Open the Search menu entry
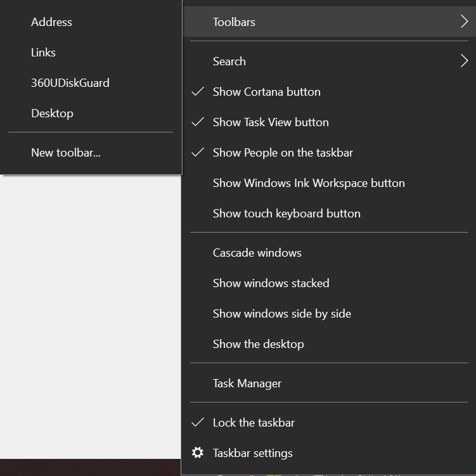 click(x=329, y=61)
